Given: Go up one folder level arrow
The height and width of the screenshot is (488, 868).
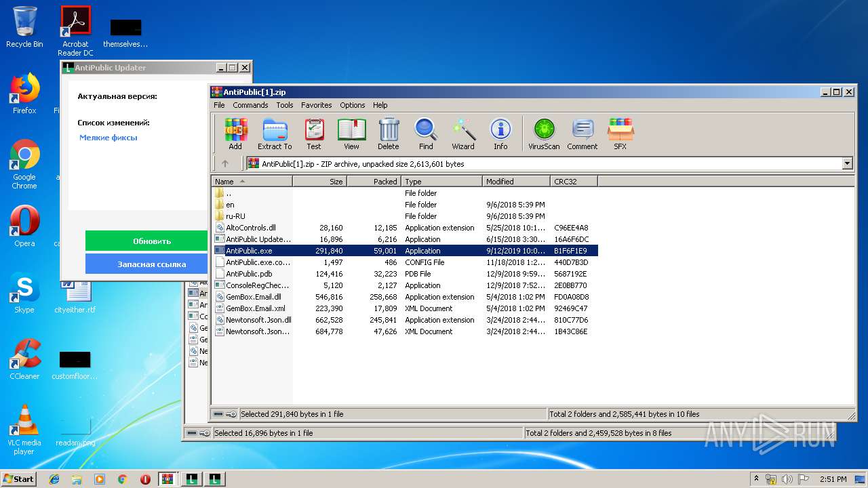Looking at the screenshot, I should click(225, 163).
